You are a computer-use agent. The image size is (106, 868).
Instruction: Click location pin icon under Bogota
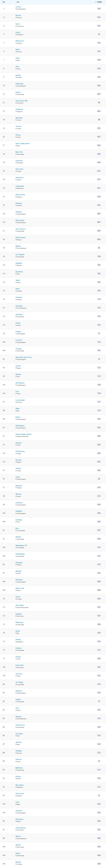[x=16, y=864]
